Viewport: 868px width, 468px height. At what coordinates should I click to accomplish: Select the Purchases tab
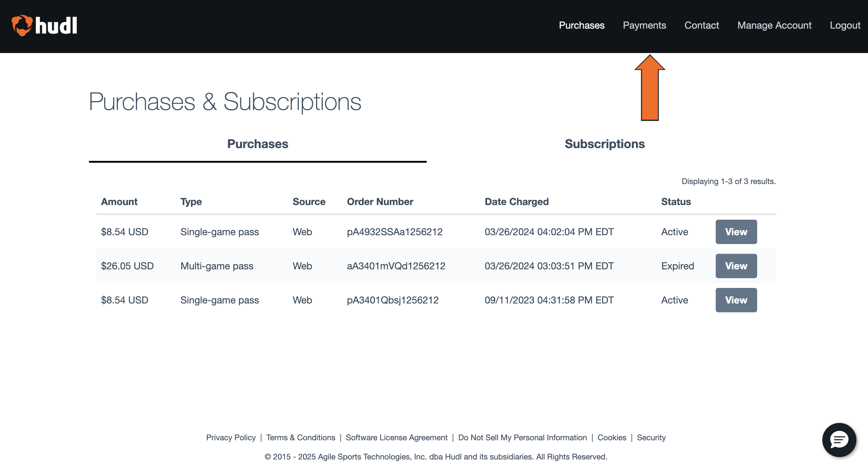point(257,144)
